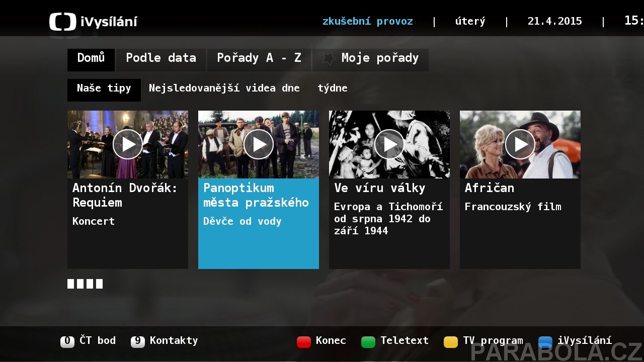
Task: Open the Domů tab
Action: coord(91,60)
